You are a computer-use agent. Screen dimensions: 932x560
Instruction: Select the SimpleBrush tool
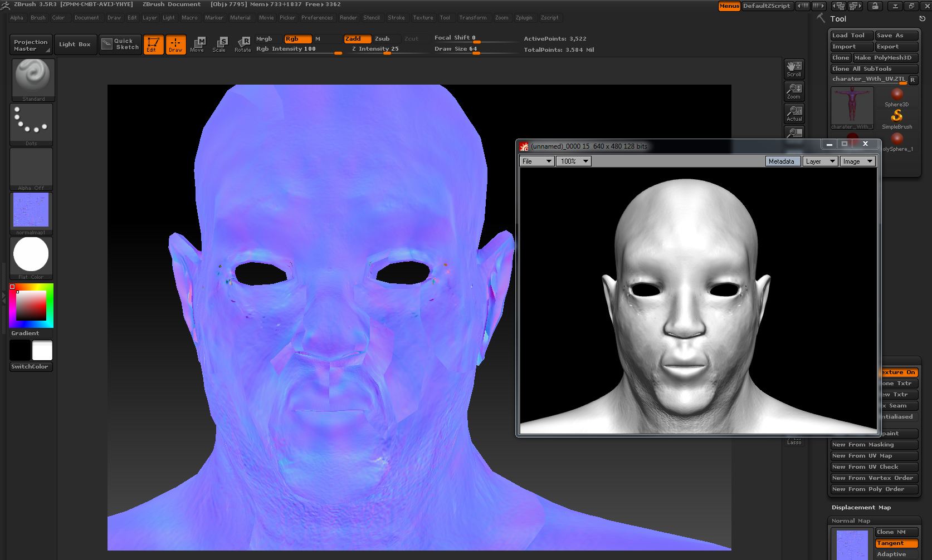[896, 119]
